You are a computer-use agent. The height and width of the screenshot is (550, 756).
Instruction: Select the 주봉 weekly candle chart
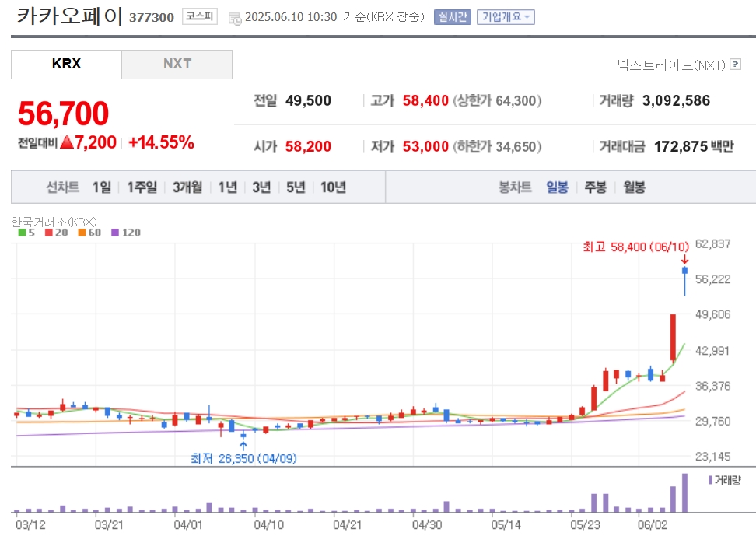click(x=596, y=187)
